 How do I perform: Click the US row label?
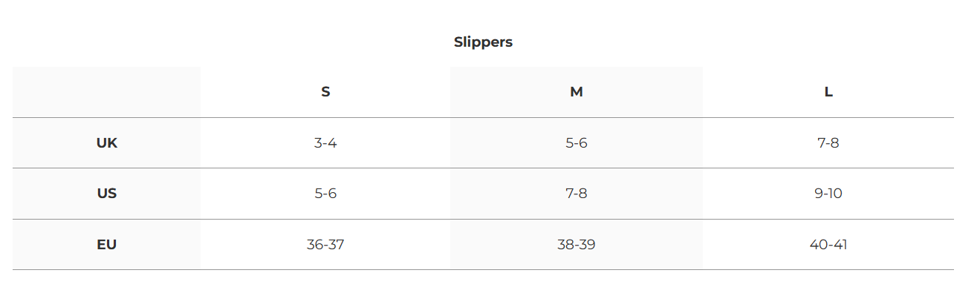(x=107, y=194)
